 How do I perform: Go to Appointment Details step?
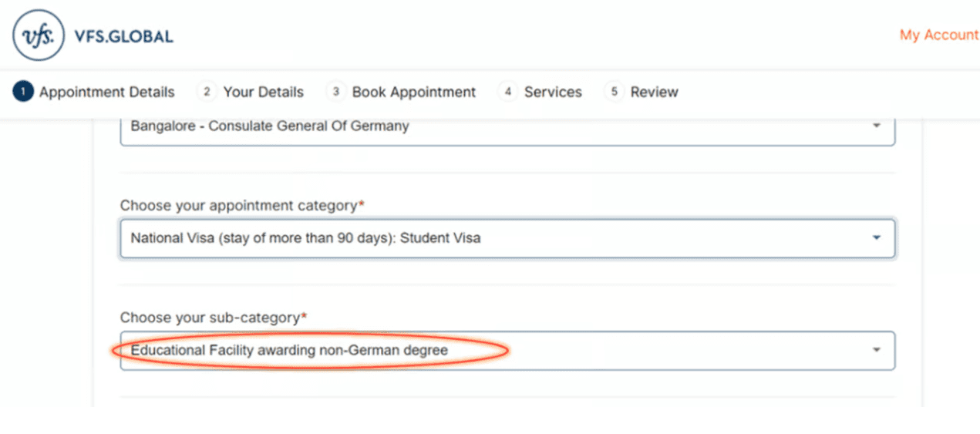tap(107, 93)
